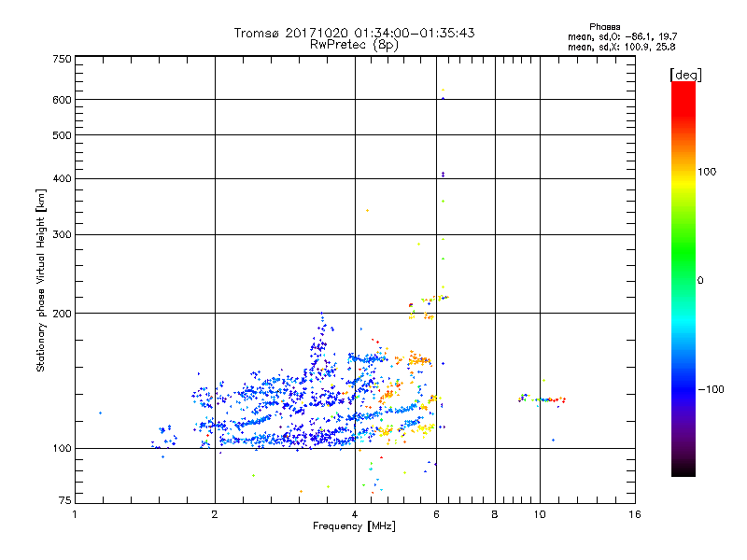The image size is (747, 560).
Task: Select 'mean, sd,O: -86.1, 19.7' text
Action: coord(622,36)
